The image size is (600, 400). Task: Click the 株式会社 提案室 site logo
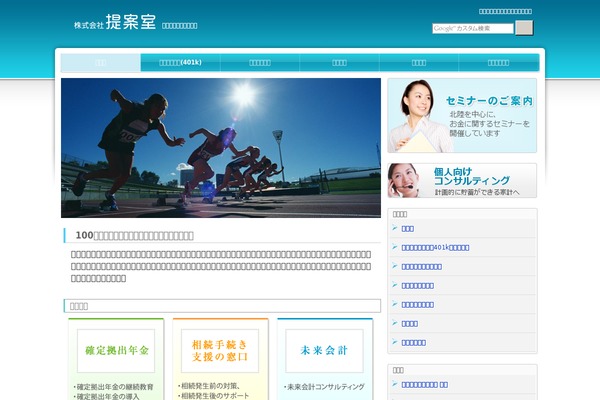115,22
